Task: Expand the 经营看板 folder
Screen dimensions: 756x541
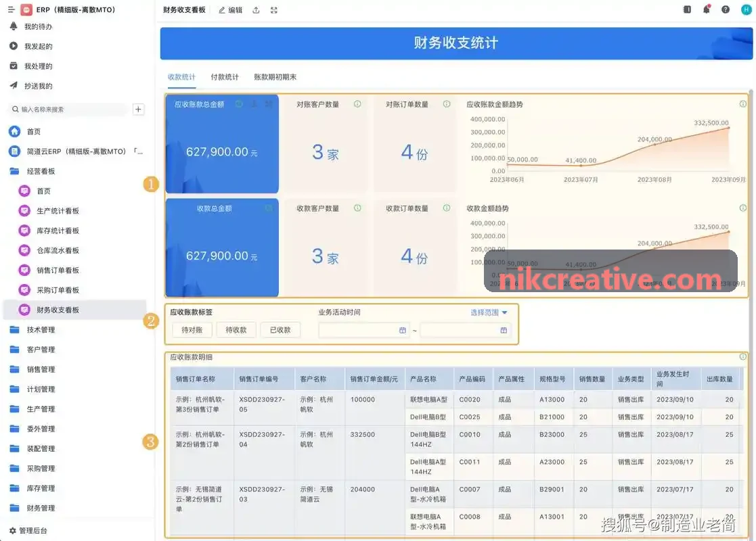Action: pyautogui.click(x=41, y=171)
